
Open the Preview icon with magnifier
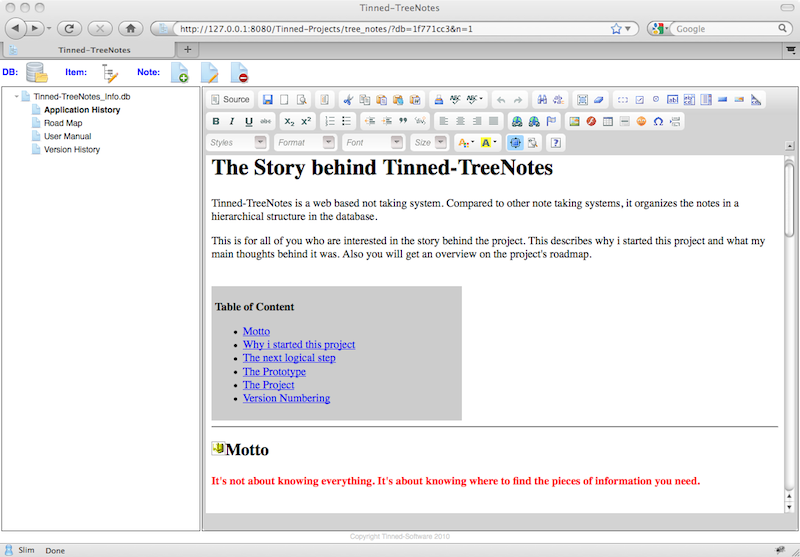(302, 99)
